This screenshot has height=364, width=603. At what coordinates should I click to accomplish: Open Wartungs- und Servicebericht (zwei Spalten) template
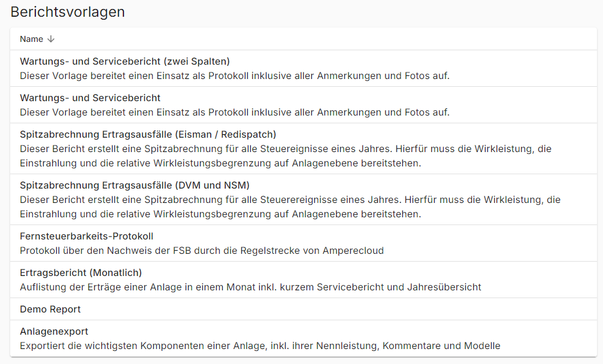[125, 61]
